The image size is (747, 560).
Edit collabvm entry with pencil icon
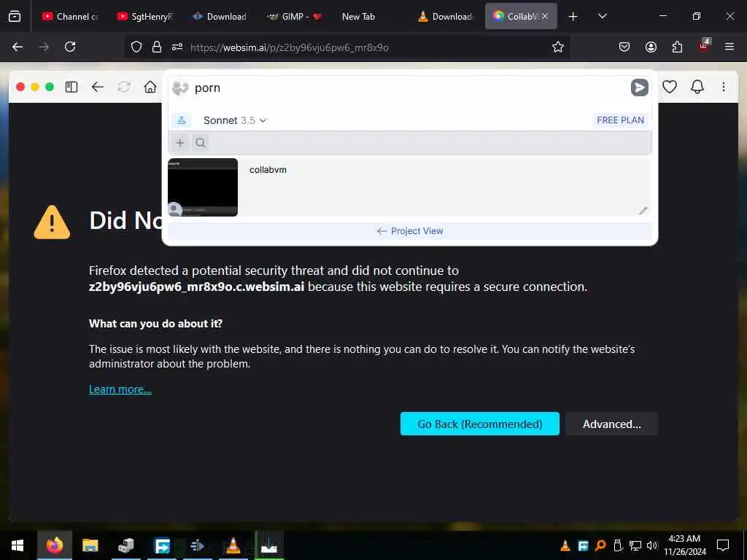tap(643, 211)
